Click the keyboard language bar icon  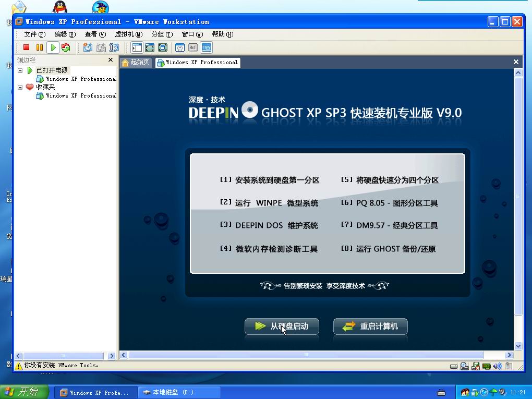[x=441, y=393]
